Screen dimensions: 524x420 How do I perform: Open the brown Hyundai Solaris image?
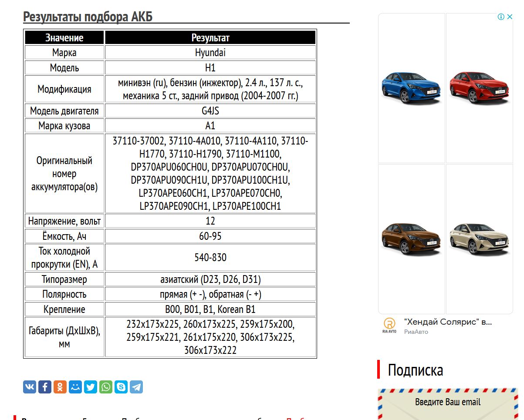412,239
